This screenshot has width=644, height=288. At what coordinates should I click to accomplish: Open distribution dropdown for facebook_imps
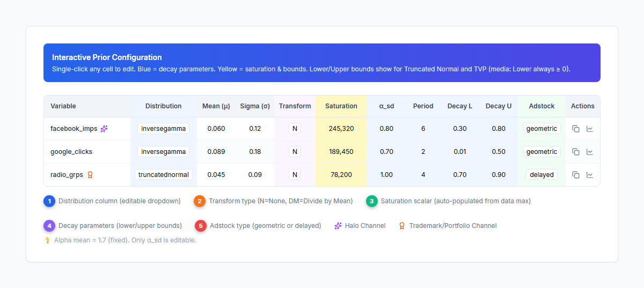tap(164, 129)
